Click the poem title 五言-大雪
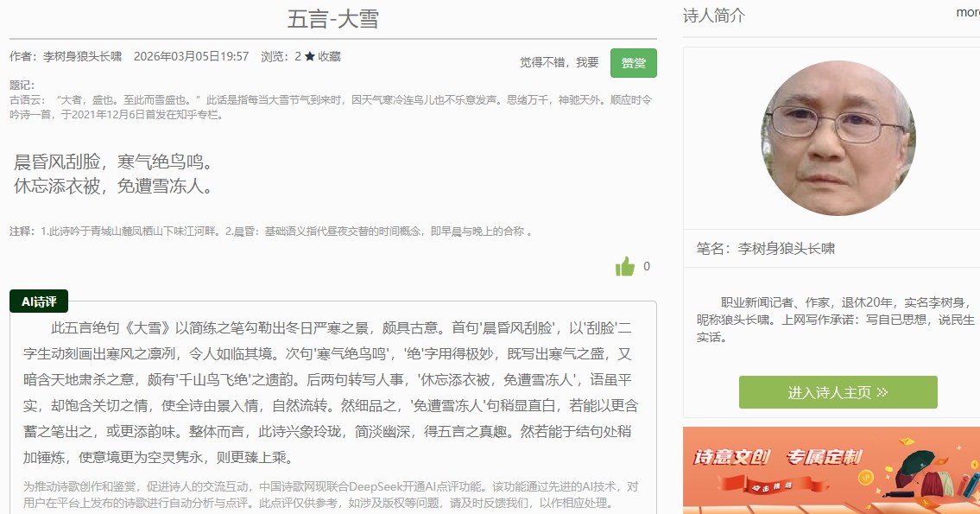 pyautogui.click(x=333, y=19)
